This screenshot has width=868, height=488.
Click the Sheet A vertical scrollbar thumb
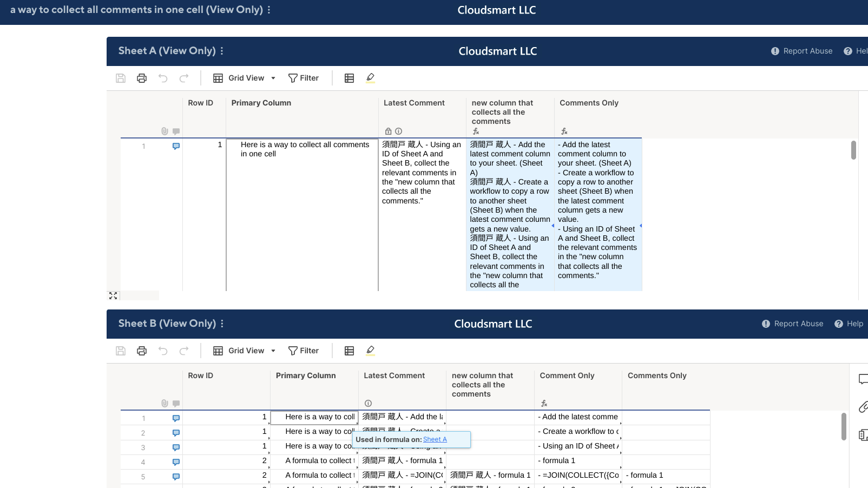pyautogui.click(x=853, y=150)
